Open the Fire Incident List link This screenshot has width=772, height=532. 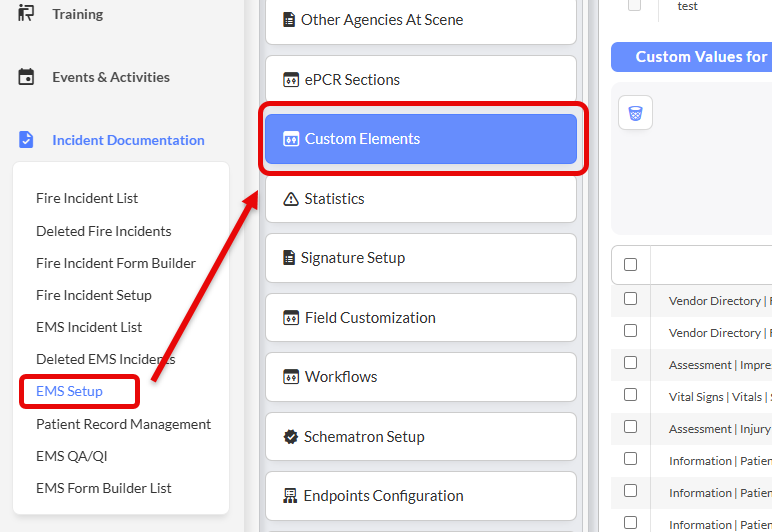coord(87,198)
